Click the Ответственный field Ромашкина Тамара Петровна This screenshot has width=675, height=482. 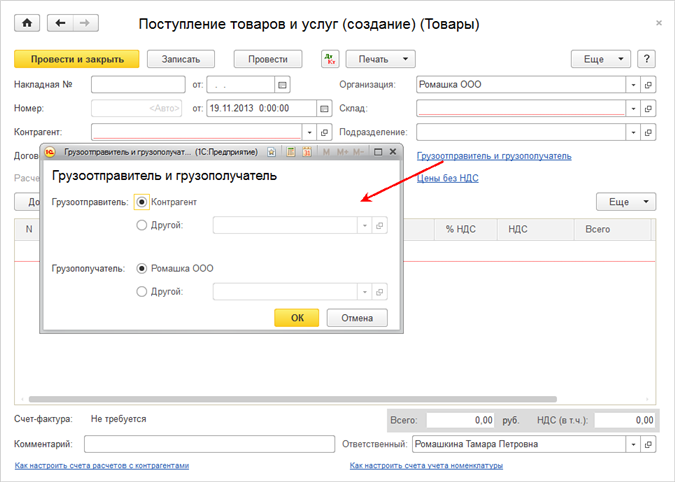pos(519,444)
